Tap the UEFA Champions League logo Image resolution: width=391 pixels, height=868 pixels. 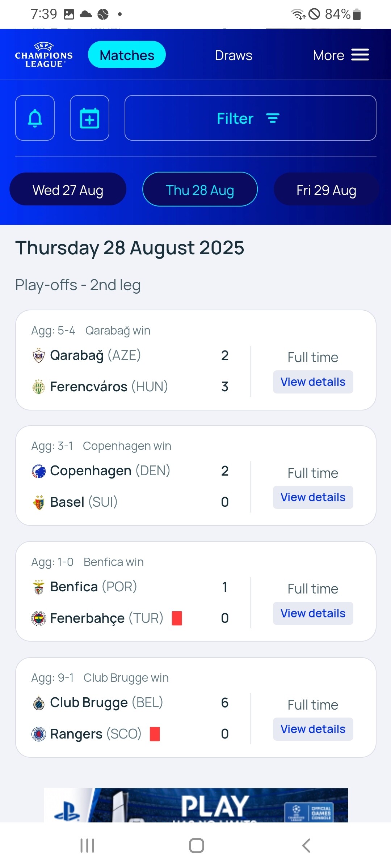[44, 55]
